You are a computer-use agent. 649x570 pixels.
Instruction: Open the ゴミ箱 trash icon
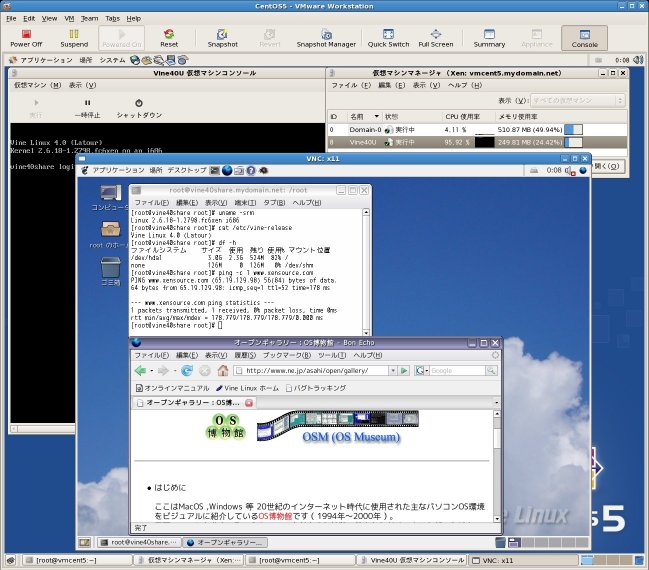[x=111, y=272]
